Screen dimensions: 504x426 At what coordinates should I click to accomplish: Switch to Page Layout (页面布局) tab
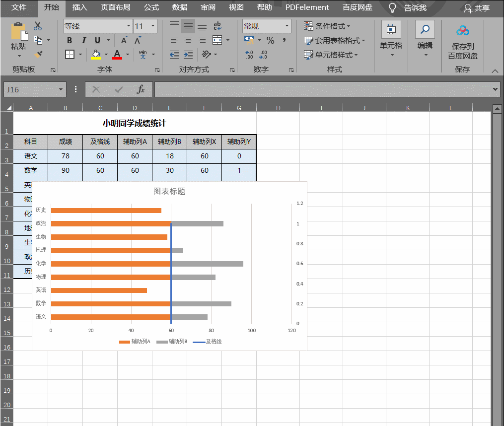115,7
